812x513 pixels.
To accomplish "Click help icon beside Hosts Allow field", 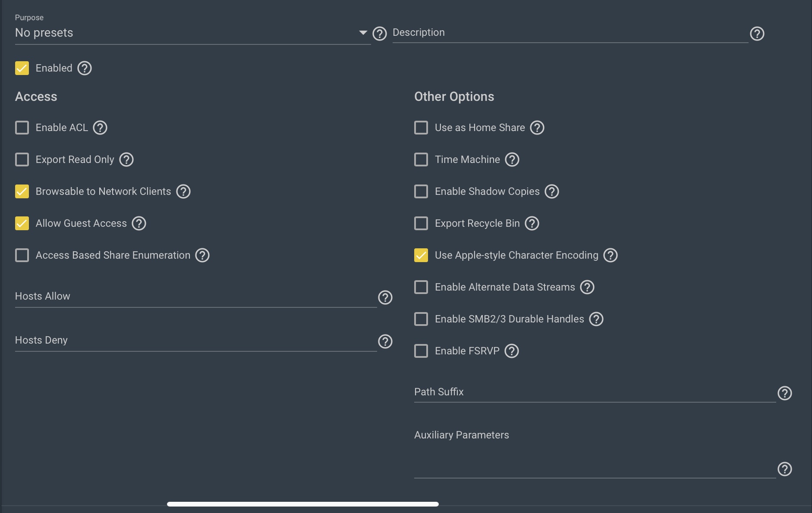I will pos(385,297).
